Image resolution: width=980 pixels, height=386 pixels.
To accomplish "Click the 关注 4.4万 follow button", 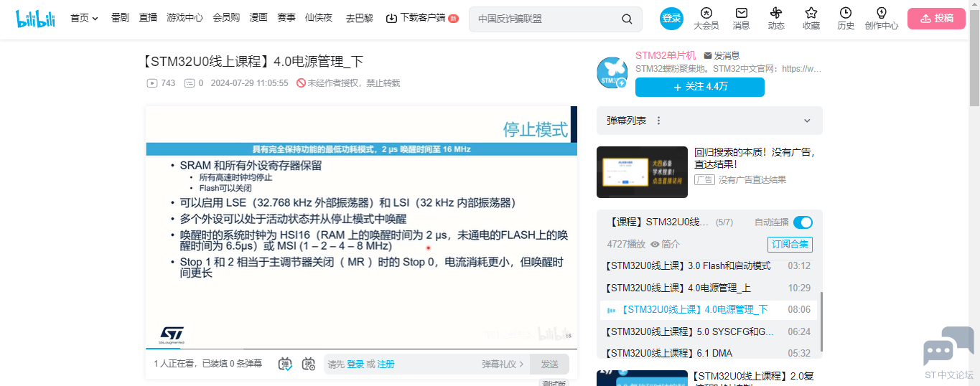I will pyautogui.click(x=700, y=87).
